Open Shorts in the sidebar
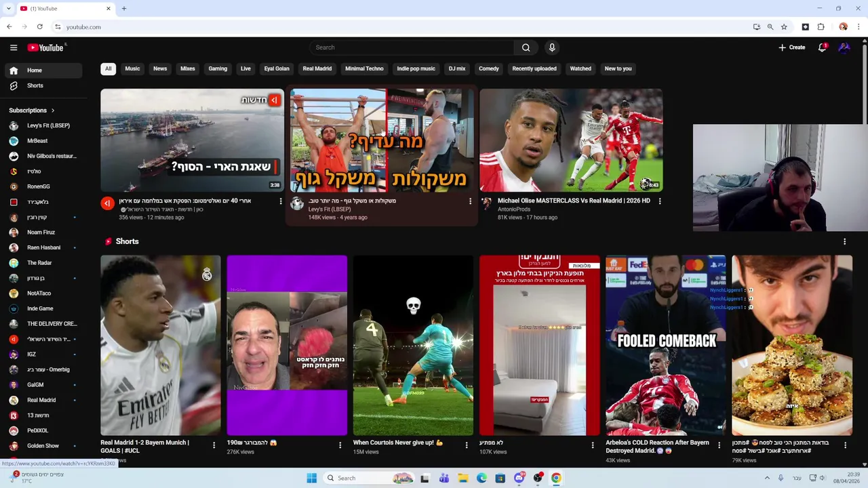868x488 pixels. (x=43, y=86)
